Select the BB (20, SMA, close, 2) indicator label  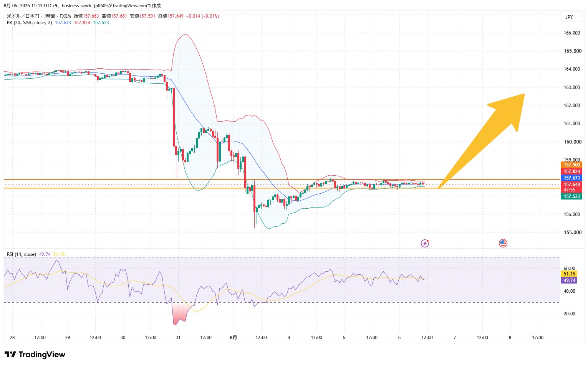pos(29,23)
